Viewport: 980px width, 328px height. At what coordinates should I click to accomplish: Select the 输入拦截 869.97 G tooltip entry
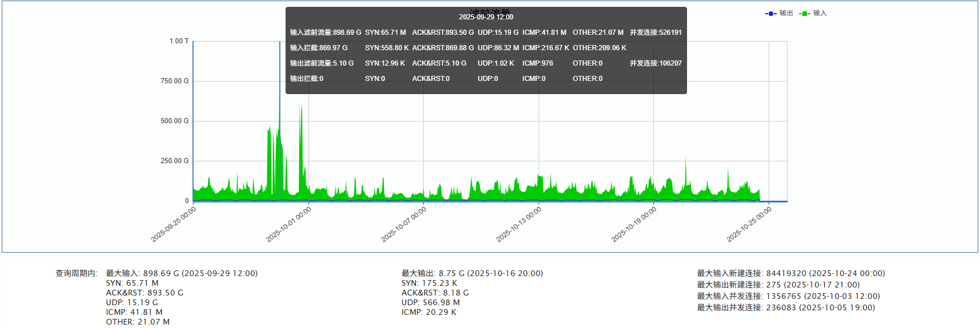coord(319,48)
